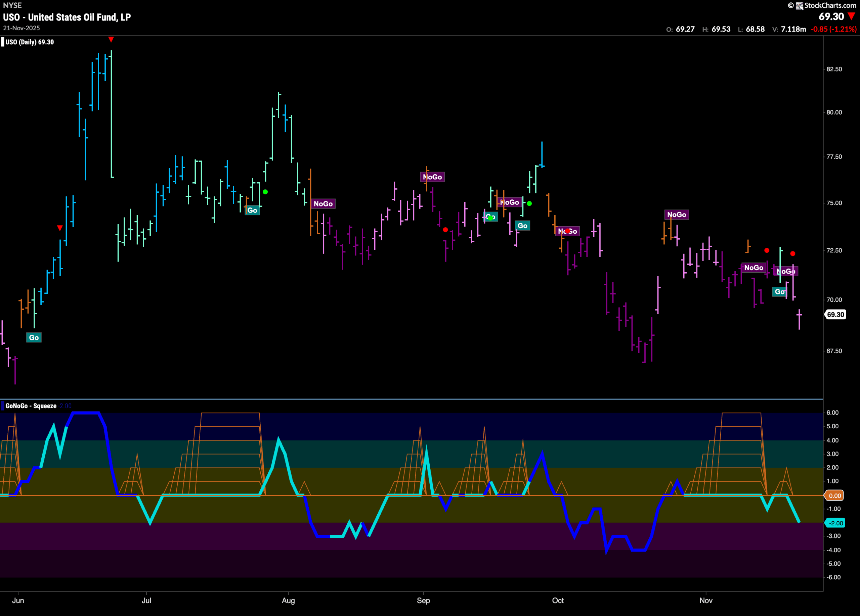Click the rightmost red dot in November
Screen dimensions: 860x616
tap(793, 253)
